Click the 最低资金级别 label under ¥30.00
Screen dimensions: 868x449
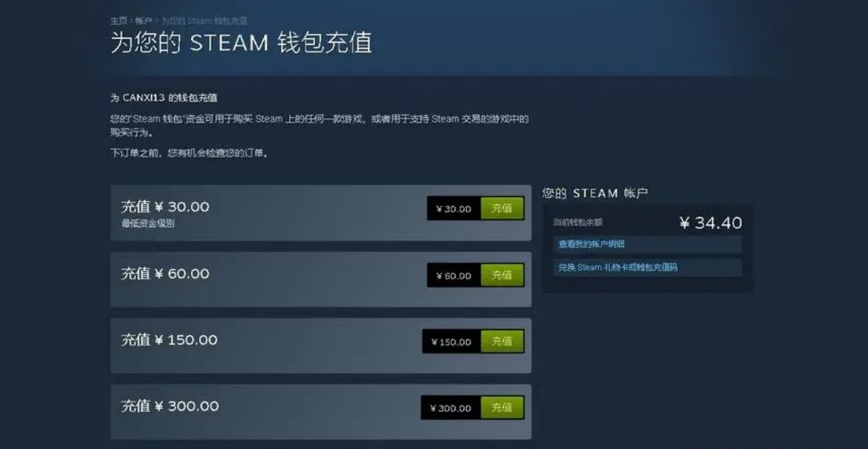point(148,224)
